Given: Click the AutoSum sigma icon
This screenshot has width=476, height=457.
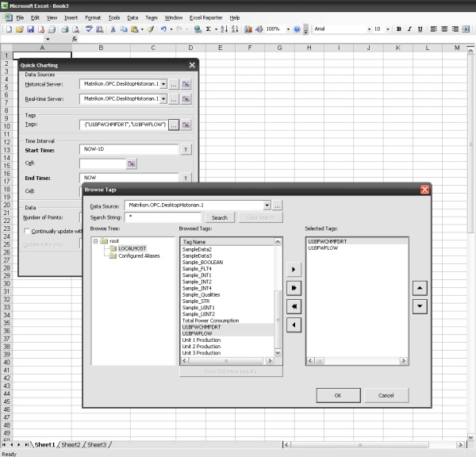Looking at the screenshot, I should click(x=208, y=29).
